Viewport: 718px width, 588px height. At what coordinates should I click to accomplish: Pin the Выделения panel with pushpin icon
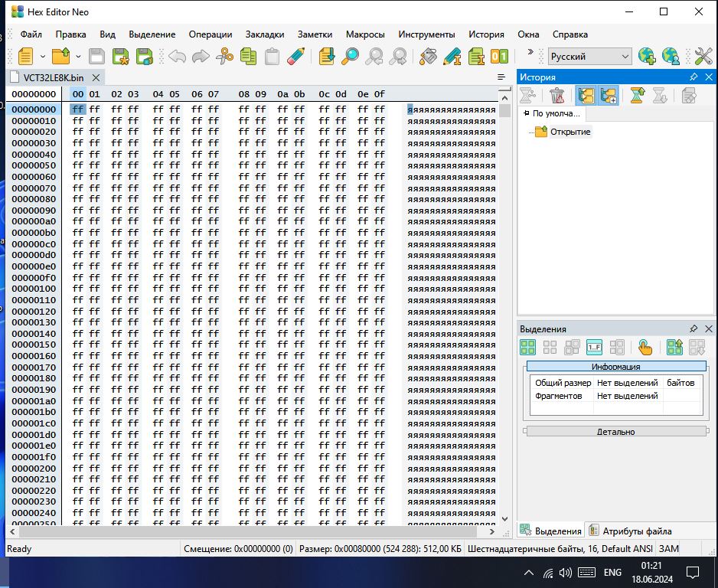click(694, 328)
